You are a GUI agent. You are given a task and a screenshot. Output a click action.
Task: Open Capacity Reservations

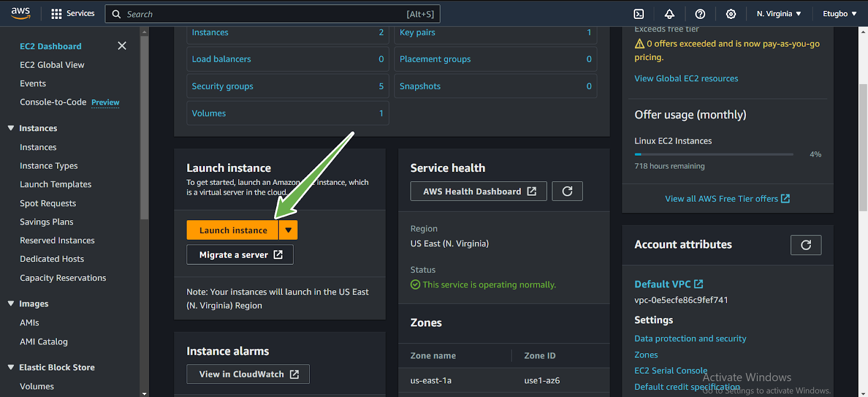63,278
